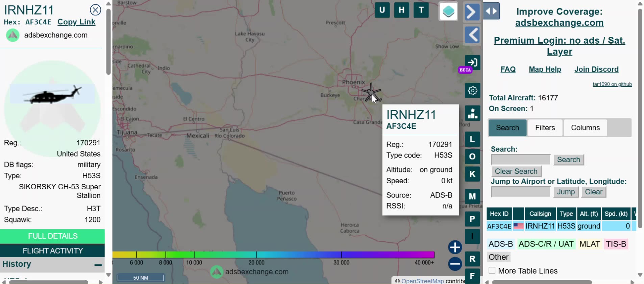Toggle the H map button

(x=401, y=10)
